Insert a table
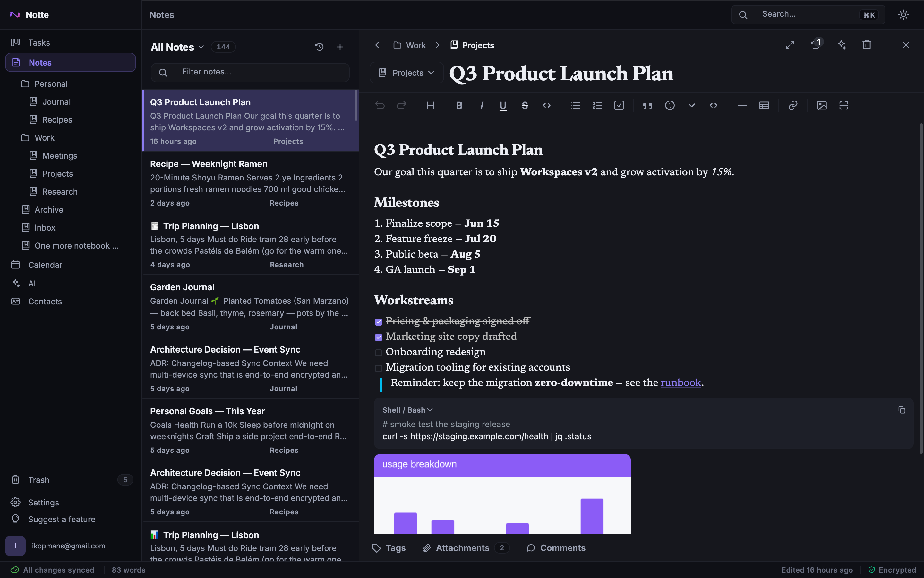This screenshot has height=578, width=924. pyautogui.click(x=764, y=105)
